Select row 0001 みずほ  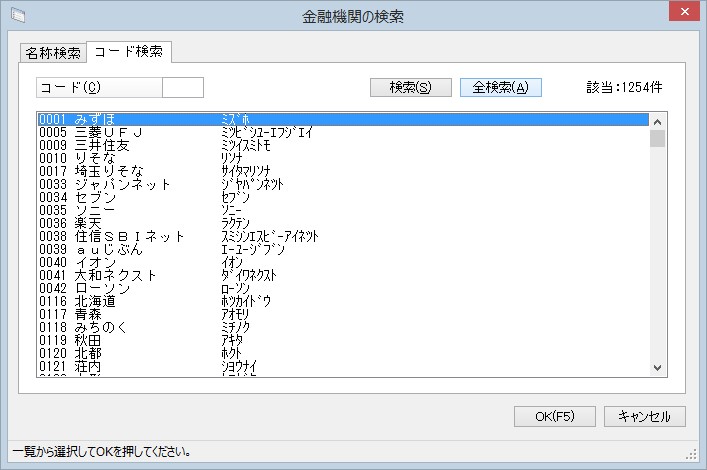[343, 120]
